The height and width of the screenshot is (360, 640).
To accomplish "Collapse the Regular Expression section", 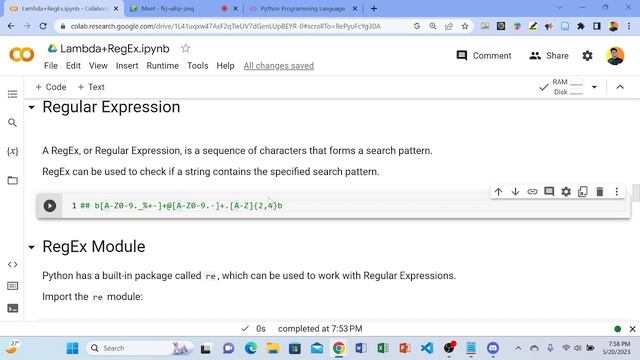I will (31, 107).
